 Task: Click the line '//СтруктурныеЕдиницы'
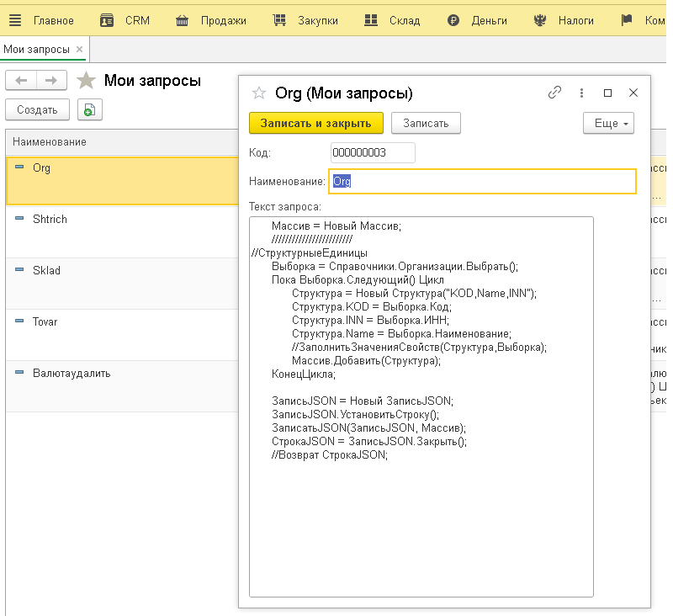pyautogui.click(x=310, y=253)
